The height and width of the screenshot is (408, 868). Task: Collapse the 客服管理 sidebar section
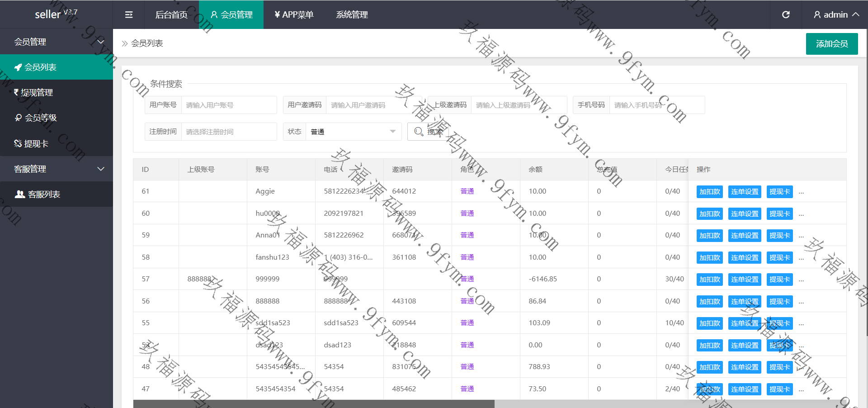point(101,169)
